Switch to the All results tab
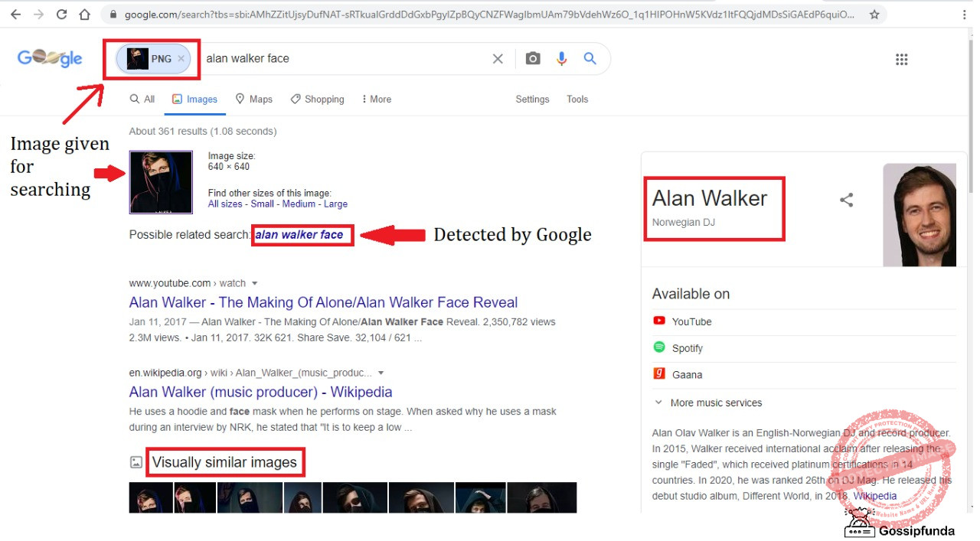Viewport: 980px width, 541px height. [x=142, y=99]
